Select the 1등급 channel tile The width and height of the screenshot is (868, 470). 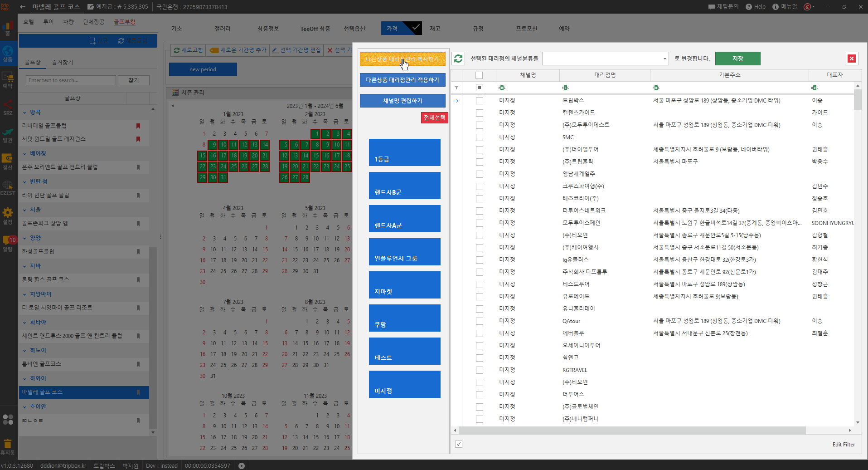405,152
